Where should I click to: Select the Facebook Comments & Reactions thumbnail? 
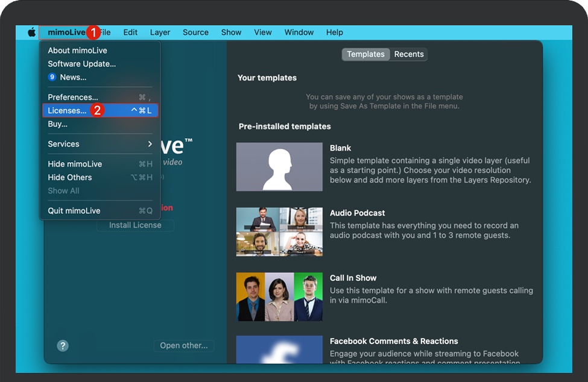(279, 349)
